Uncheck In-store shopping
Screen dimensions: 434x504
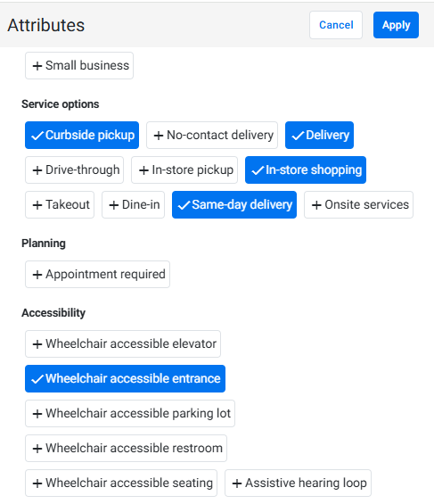coord(306,170)
